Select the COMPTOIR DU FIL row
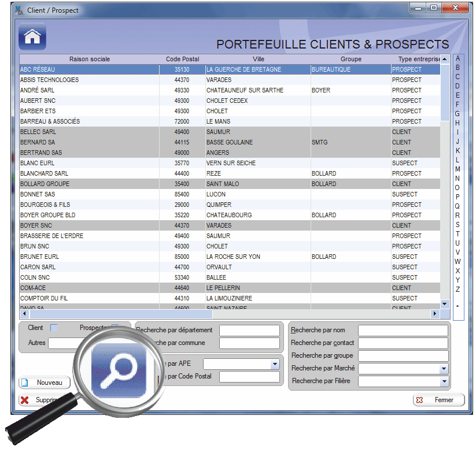This screenshot has height=449, width=476. pos(230,298)
